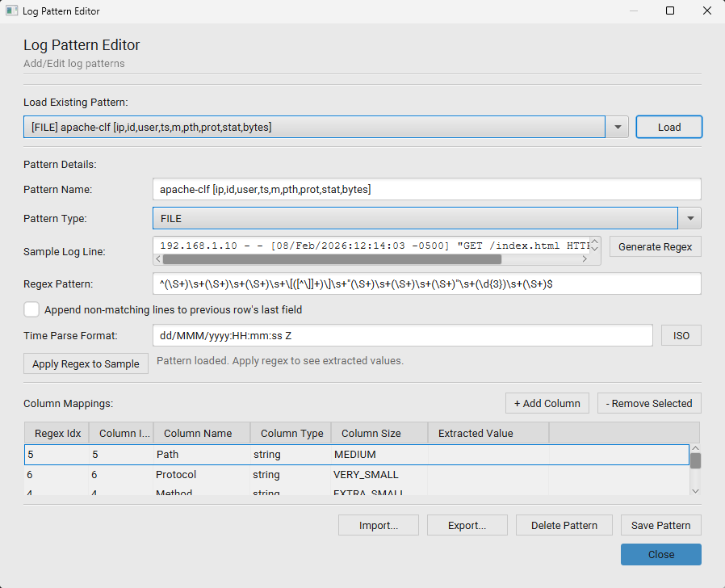
Task: Click the VERY_SMALL column size cell
Action: (x=379, y=475)
